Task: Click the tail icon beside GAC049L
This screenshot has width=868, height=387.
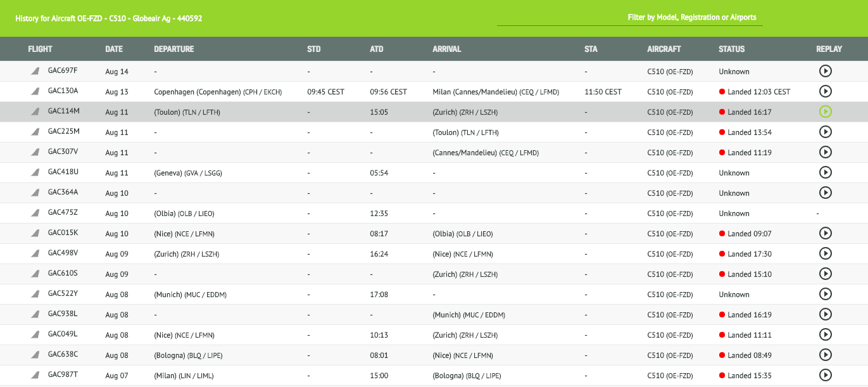Action: pos(35,335)
